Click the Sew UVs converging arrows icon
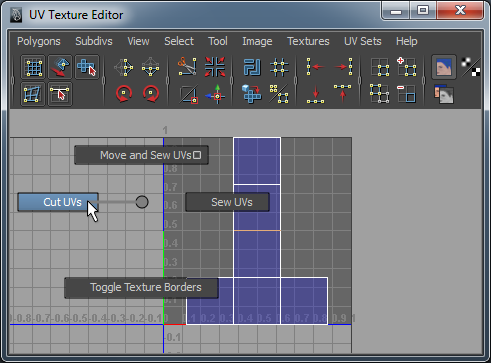Screen dimensions: 491x363 pos(215,66)
